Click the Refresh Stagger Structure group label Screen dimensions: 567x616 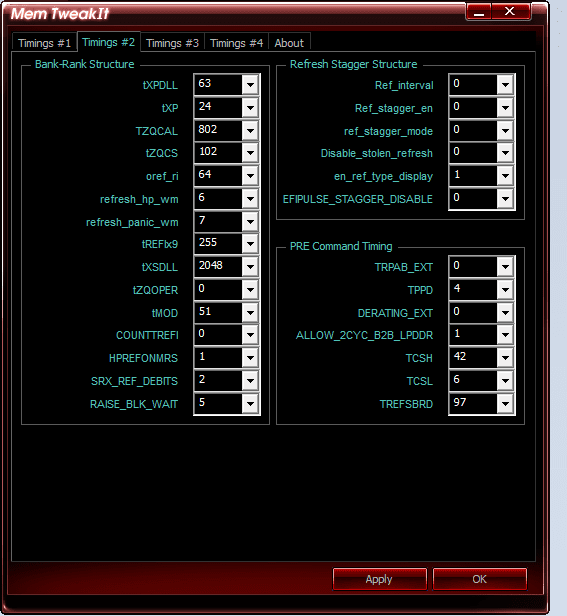click(x=353, y=64)
